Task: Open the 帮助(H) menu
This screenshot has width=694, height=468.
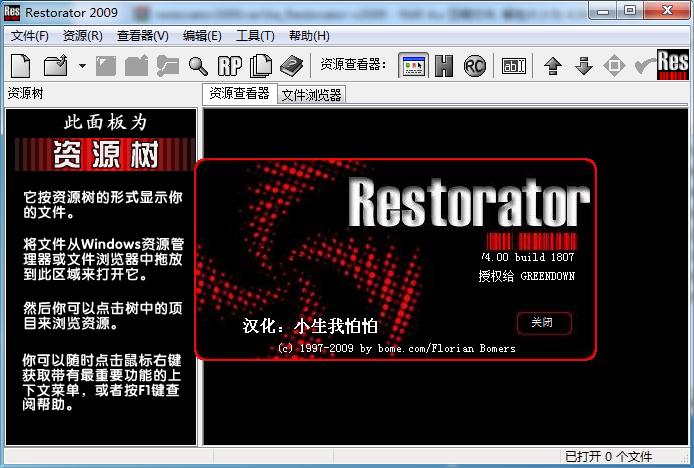Action: [x=309, y=35]
